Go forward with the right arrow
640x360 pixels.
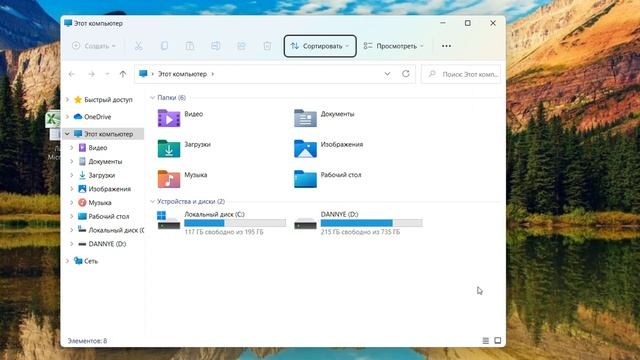pos(91,74)
